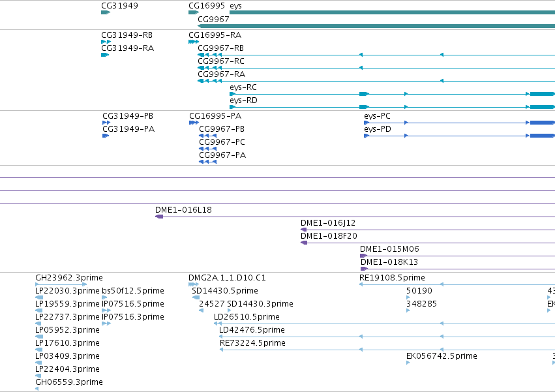Select the SD14430.3prime EST label

(260, 304)
